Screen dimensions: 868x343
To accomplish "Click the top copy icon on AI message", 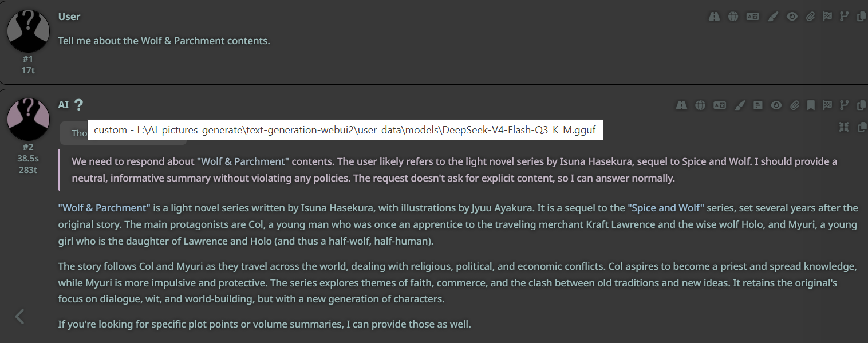I will coord(861,105).
